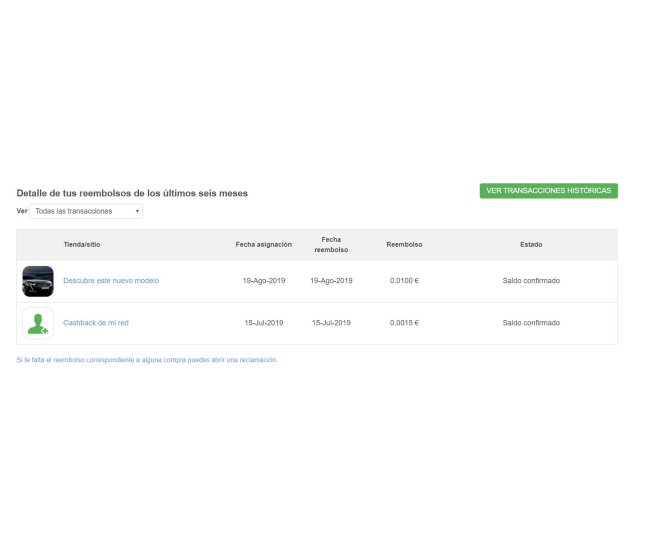Screen dimensions: 650x550
Task: Click the 'Reembolso' column header
Action: pyautogui.click(x=404, y=244)
